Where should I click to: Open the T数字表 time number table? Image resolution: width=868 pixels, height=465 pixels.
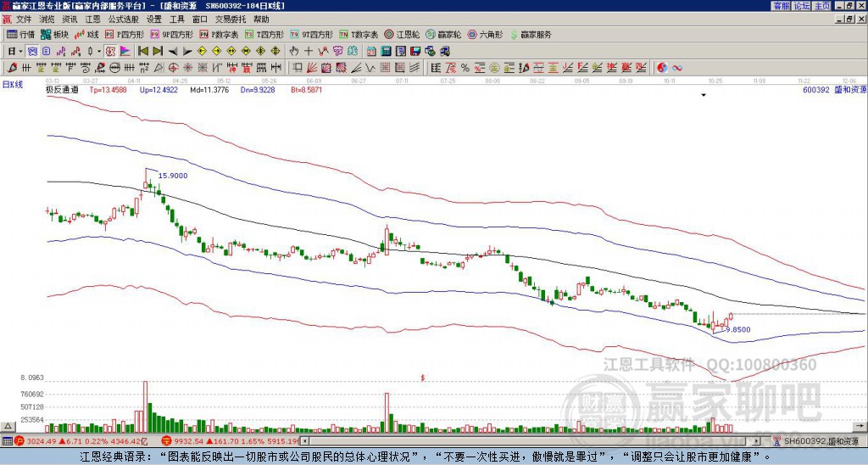359,34
